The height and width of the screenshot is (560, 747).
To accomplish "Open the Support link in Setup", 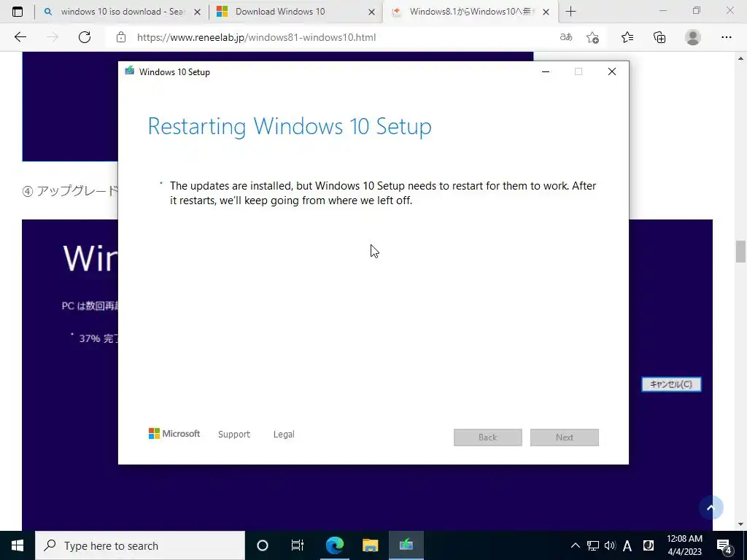I will point(234,435).
